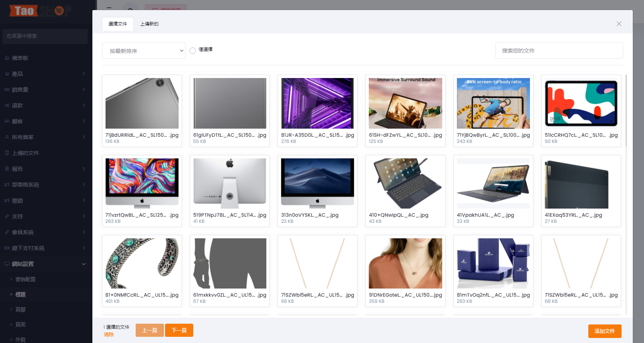This screenshot has height=343, width=644.
Task: Select the 61SH-dFZwYL surround sound thumbnail
Action: point(405,103)
